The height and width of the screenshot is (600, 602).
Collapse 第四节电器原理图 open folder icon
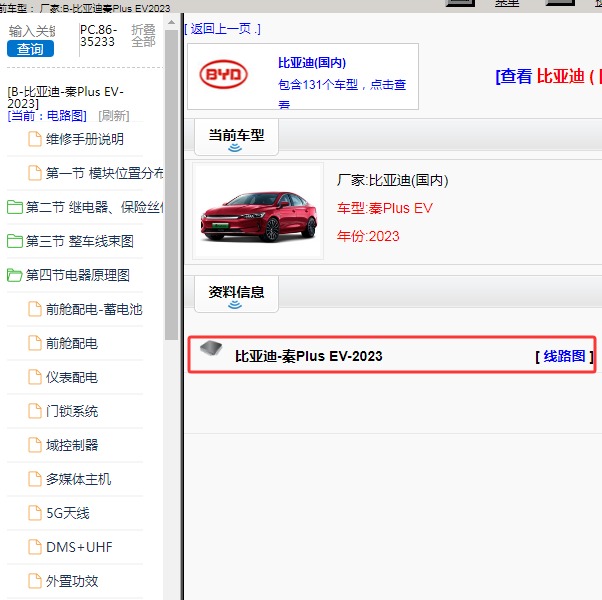[15, 275]
